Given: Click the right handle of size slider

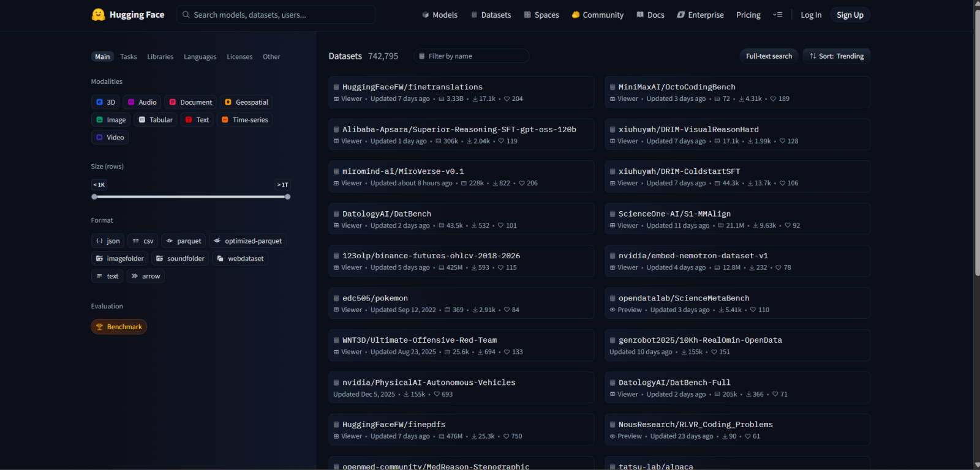Looking at the screenshot, I should [x=288, y=197].
